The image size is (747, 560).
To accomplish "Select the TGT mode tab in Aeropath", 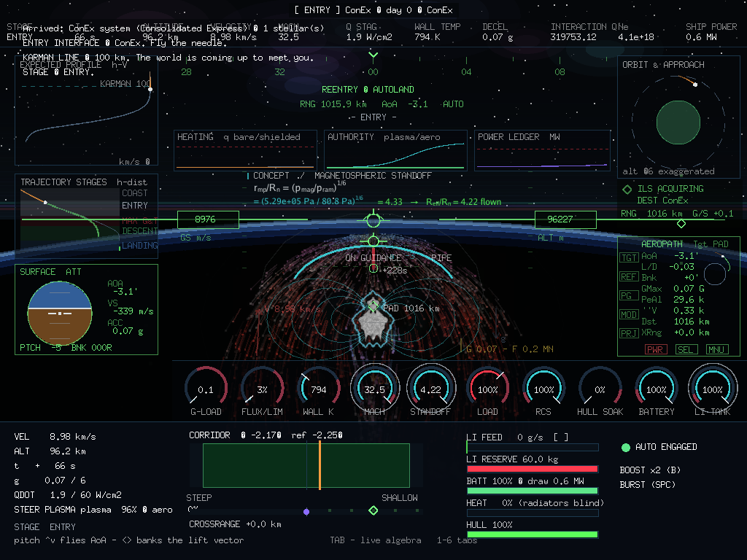I will (629, 257).
